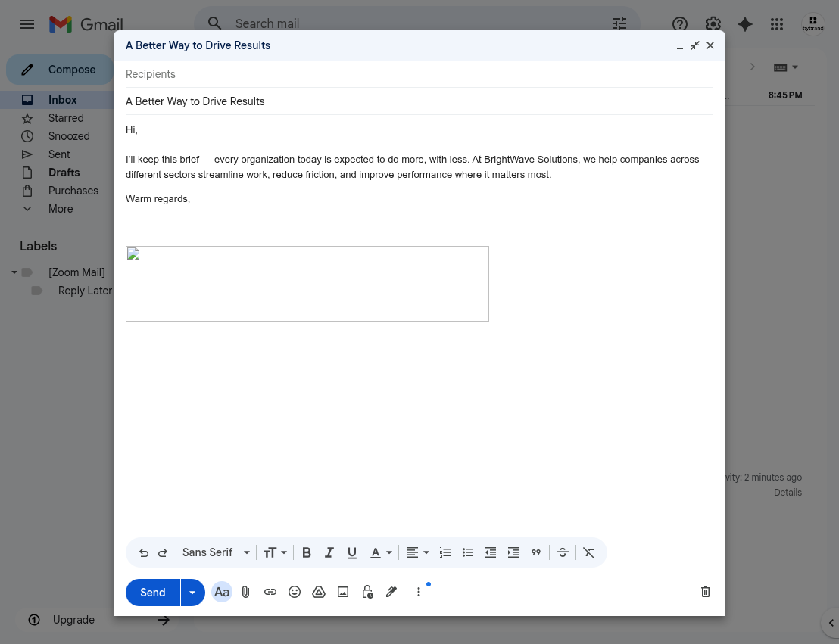Image resolution: width=839 pixels, height=644 pixels.
Task: Insert a photo into the message
Action: pyautogui.click(x=342, y=592)
